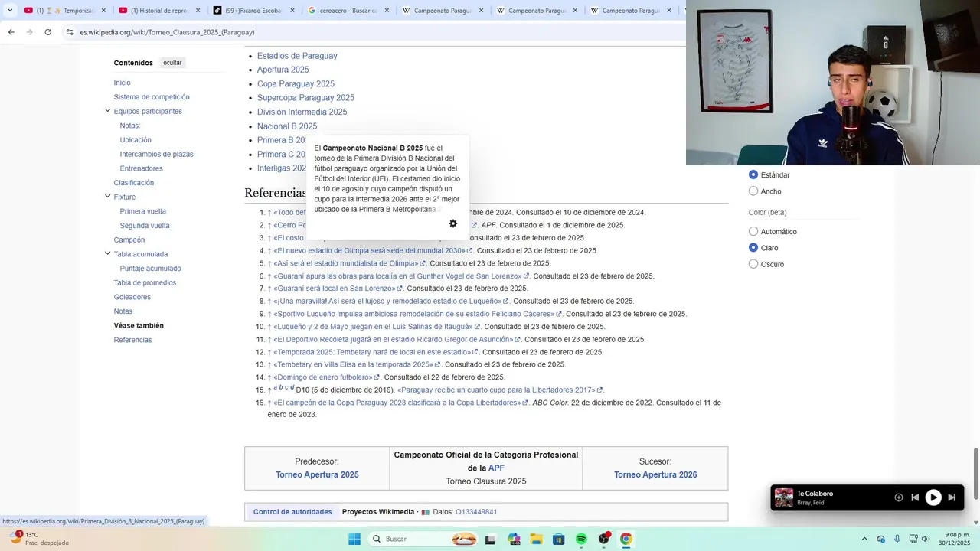Open Wikidata item Q133449841

point(476,512)
